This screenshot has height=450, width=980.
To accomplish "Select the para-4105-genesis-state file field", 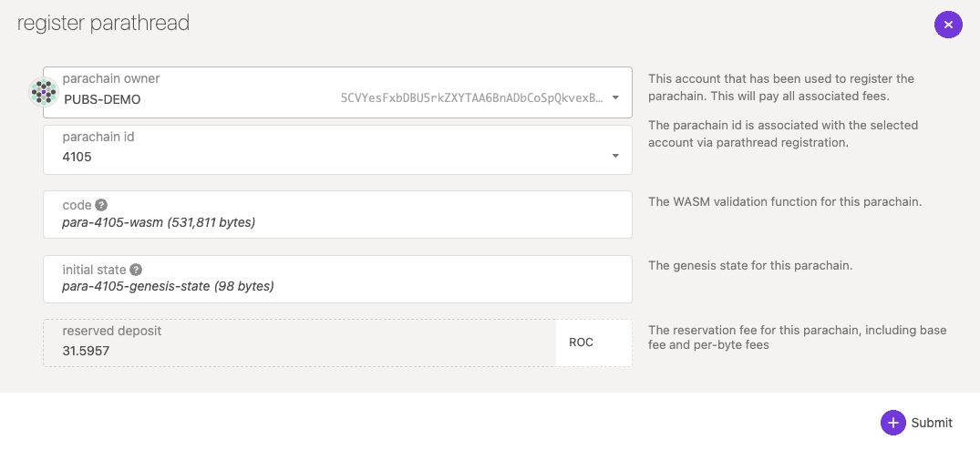I will tap(337, 286).
